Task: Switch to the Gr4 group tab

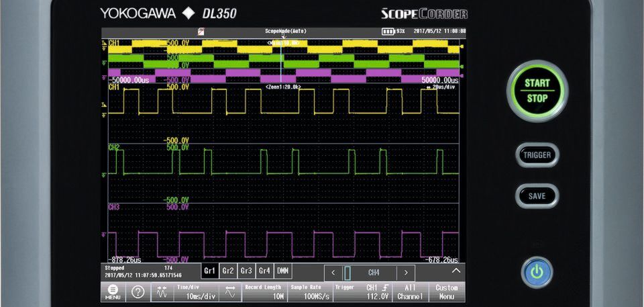Action: (264, 271)
